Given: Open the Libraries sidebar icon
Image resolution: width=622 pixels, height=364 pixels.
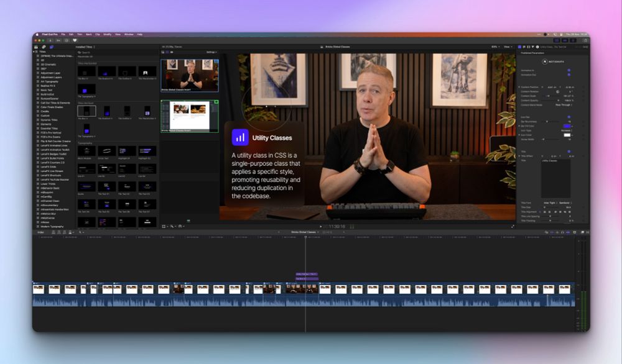Looking at the screenshot, I should (x=36, y=47).
